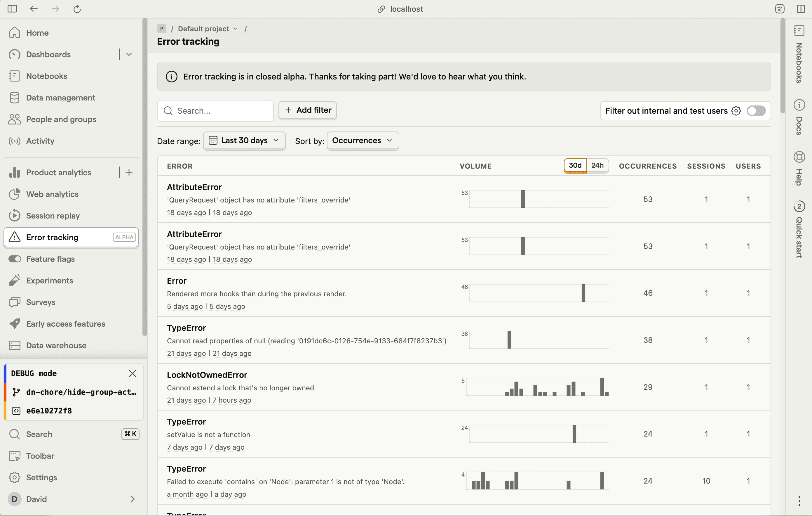The image size is (812, 516).
Task: Click the error search input field
Action: coord(215,110)
